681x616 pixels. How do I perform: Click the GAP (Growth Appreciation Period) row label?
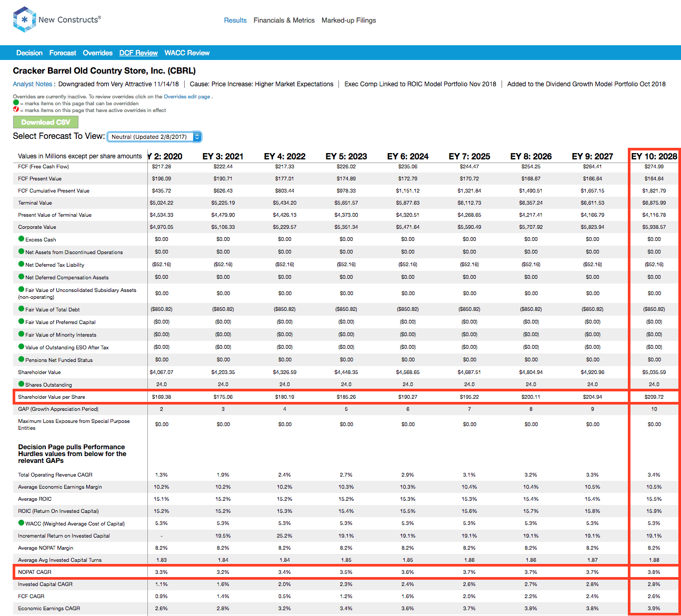pos(58,409)
